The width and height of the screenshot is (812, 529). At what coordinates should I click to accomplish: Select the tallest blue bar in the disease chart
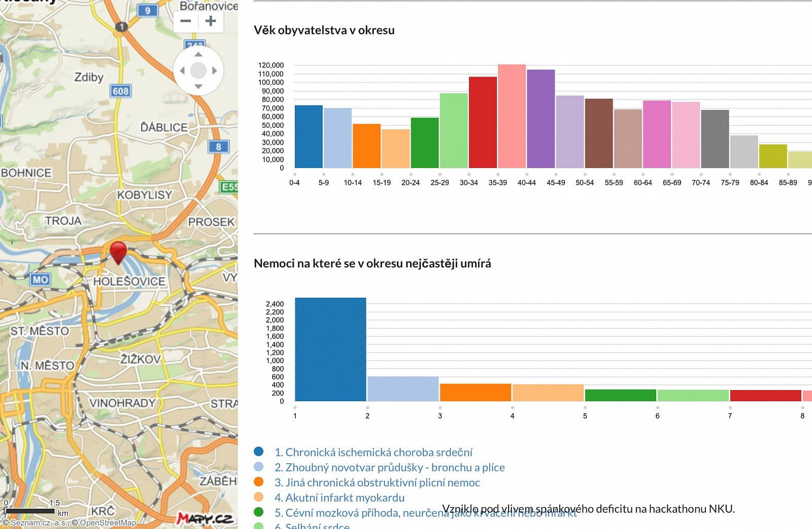(x=329, y=350)
